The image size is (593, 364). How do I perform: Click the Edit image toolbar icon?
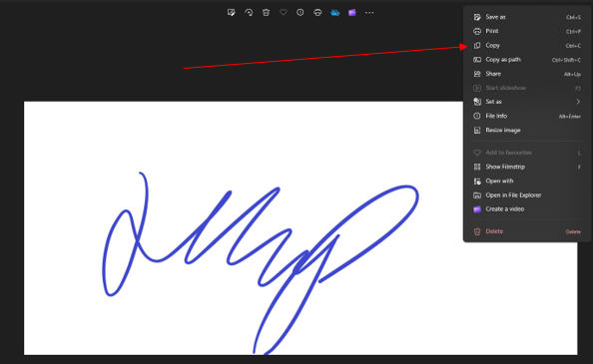click(x=231, y=12)
